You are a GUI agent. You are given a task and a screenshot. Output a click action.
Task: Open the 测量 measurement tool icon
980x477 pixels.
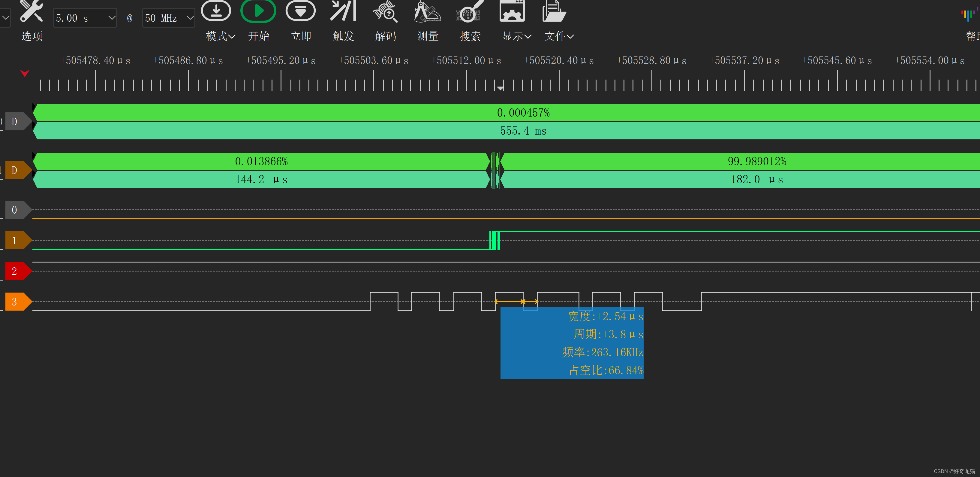tap(428, 11)
